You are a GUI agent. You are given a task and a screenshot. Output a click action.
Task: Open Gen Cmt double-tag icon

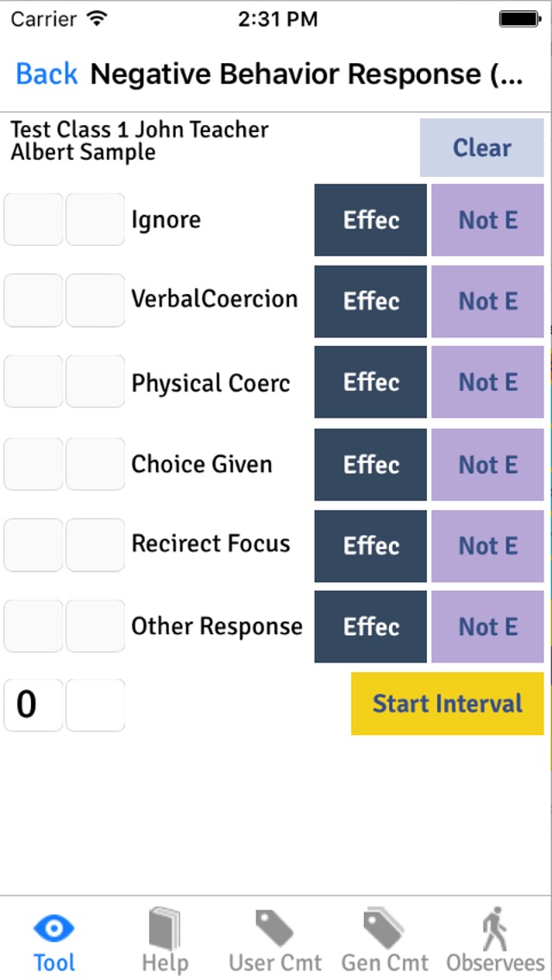(x=385, y=928)
